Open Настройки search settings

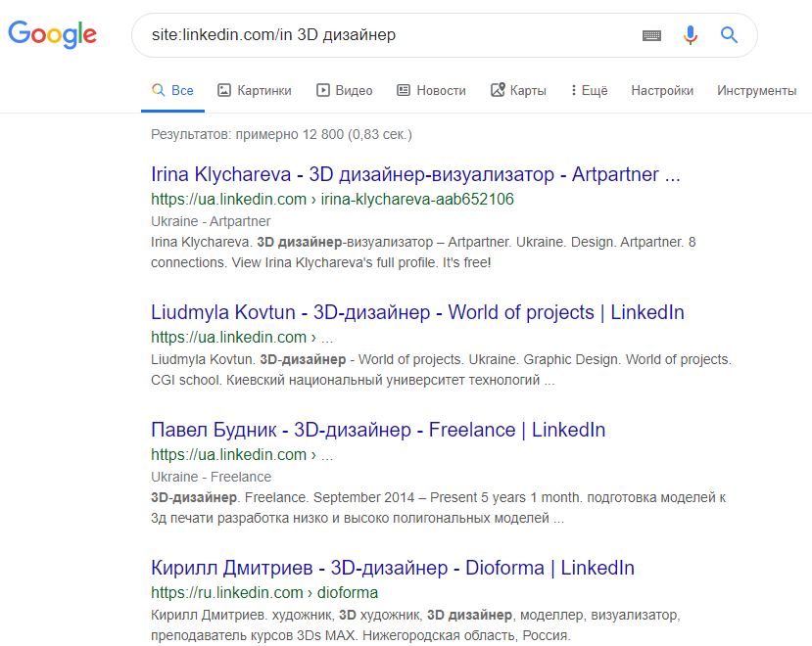pos(662,90)
